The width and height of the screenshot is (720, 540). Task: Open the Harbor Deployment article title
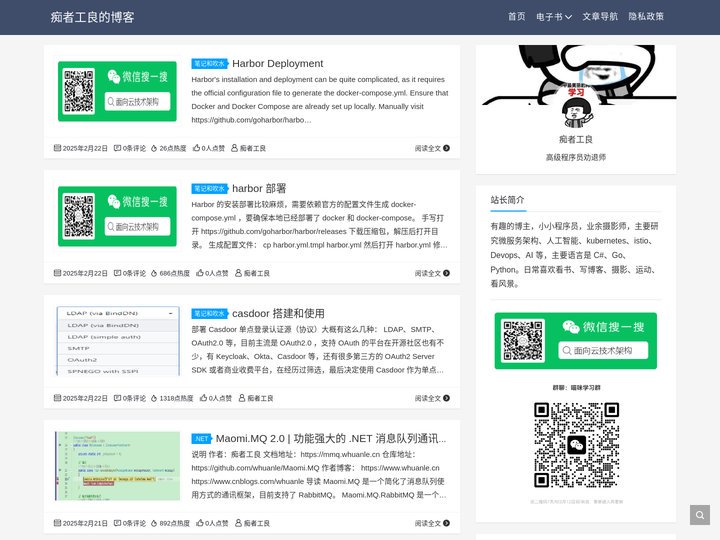pos(277,63)
